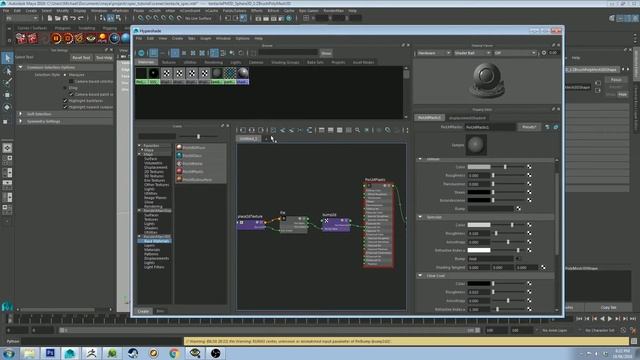Click the first circular toggle icon in Browser toolbar
Screen dimensions: 640x360
point(141,53)
